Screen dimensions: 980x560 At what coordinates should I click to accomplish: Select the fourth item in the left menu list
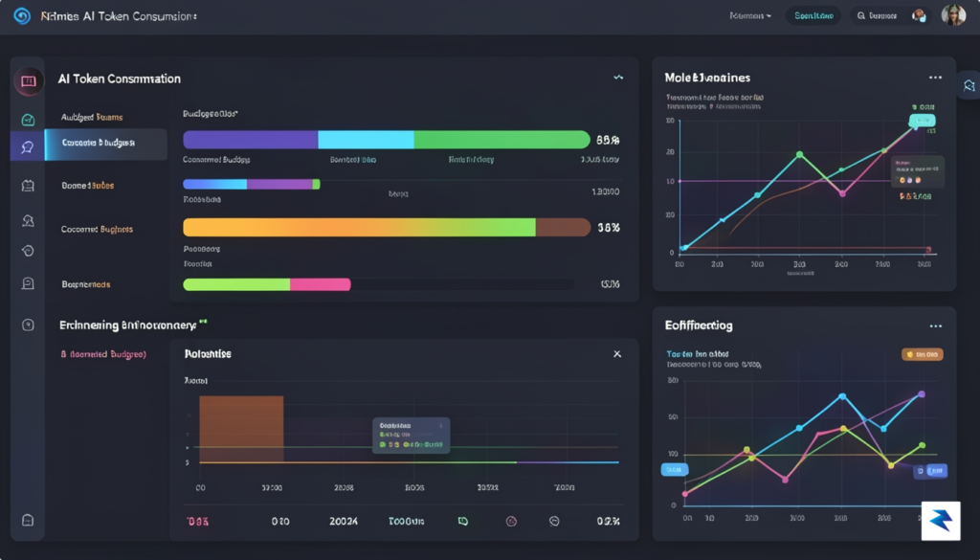pyautogui.click(x=97, y=230)
